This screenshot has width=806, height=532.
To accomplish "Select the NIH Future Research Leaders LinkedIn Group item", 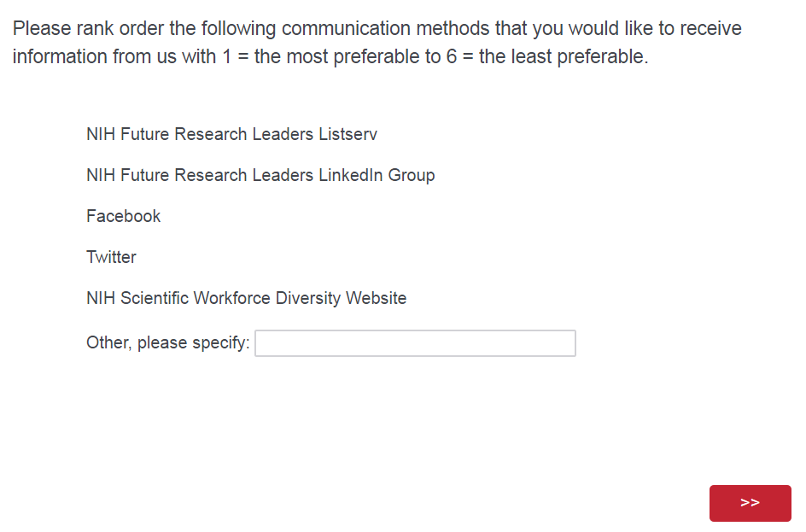I will [260, 175].
